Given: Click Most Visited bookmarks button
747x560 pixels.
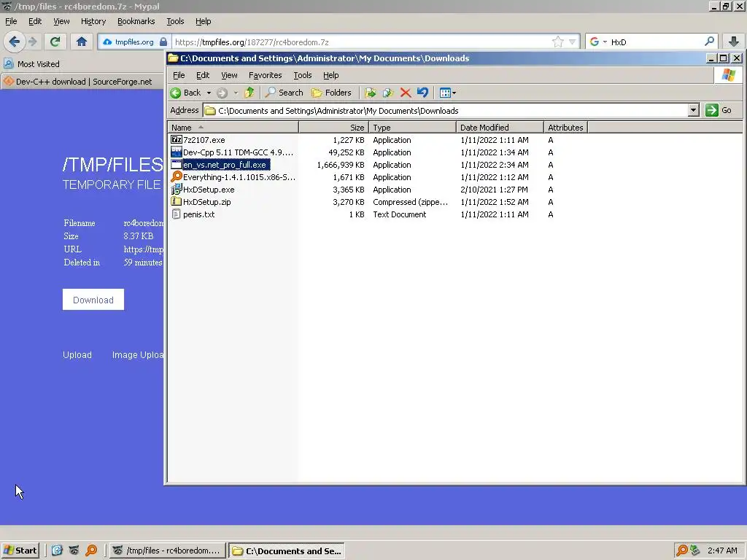Looking at the screenshot, I should click(x=32, y=64).
